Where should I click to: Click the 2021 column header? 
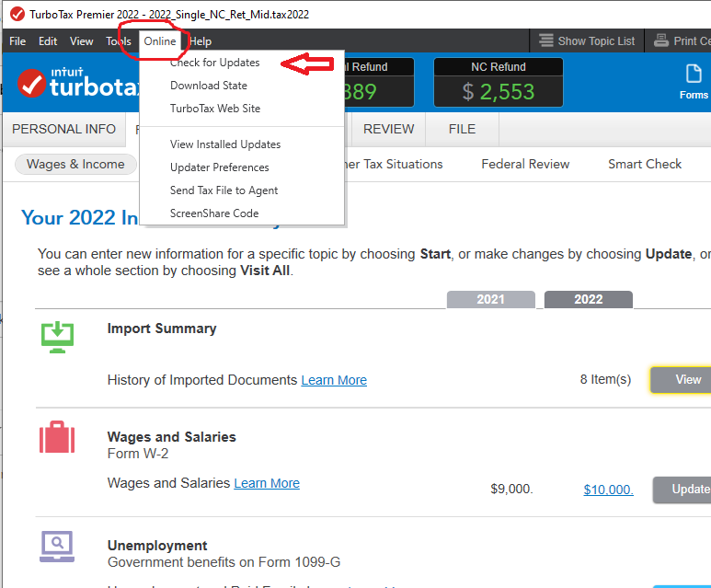(490, 299)
